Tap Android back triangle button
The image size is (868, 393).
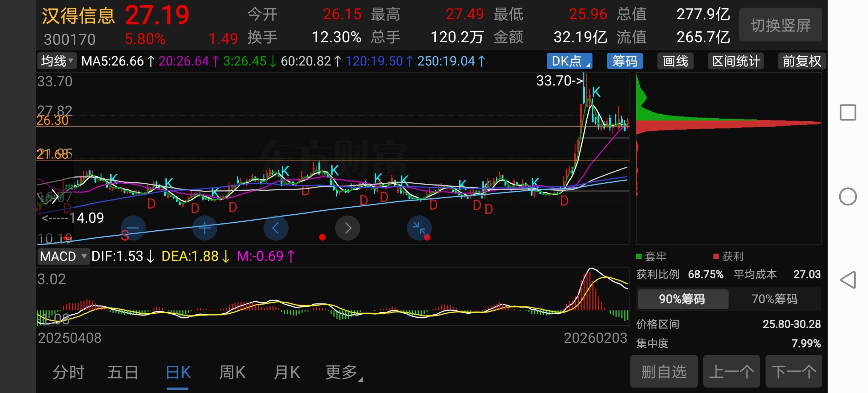point(848,280)
